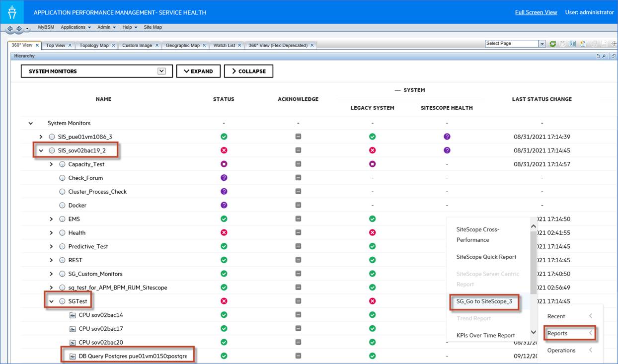Image resolution: width=618 pixels, height=364 pixels.
Task: Open the wrench settings icon in Hierarchy pane
Action: [x=604, y=56]
